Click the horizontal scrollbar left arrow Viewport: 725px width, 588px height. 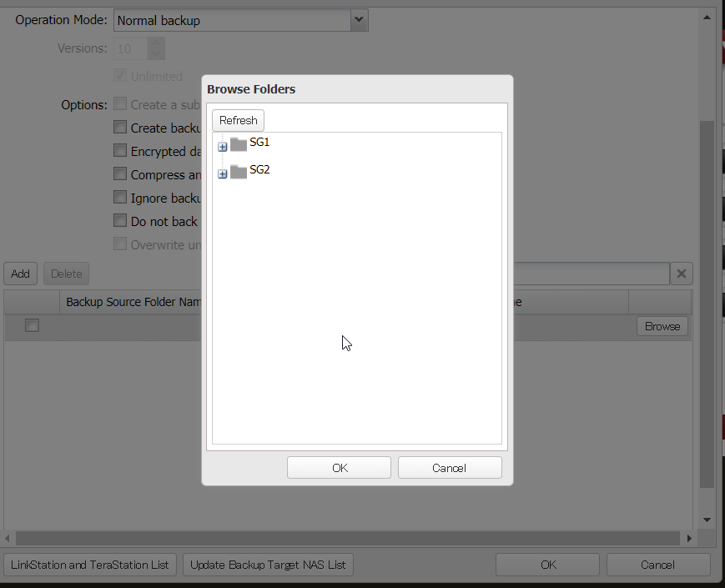[8, 538]
